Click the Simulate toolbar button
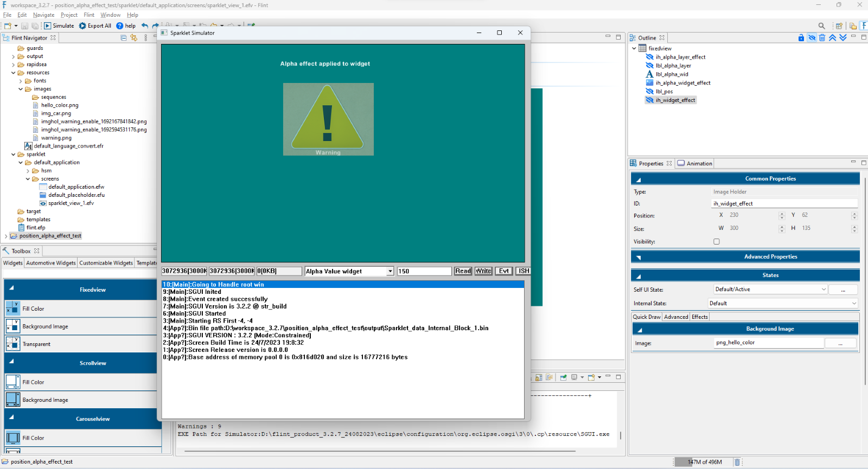Screen dimensions: 868x469 click(59, 25)
